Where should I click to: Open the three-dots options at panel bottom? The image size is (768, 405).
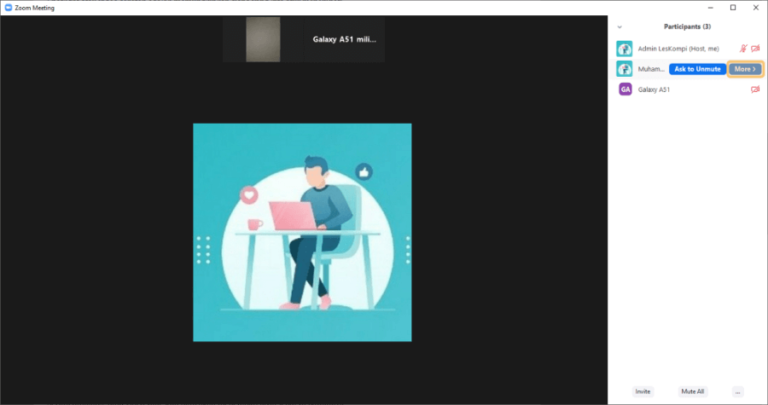tap(738, 391)
